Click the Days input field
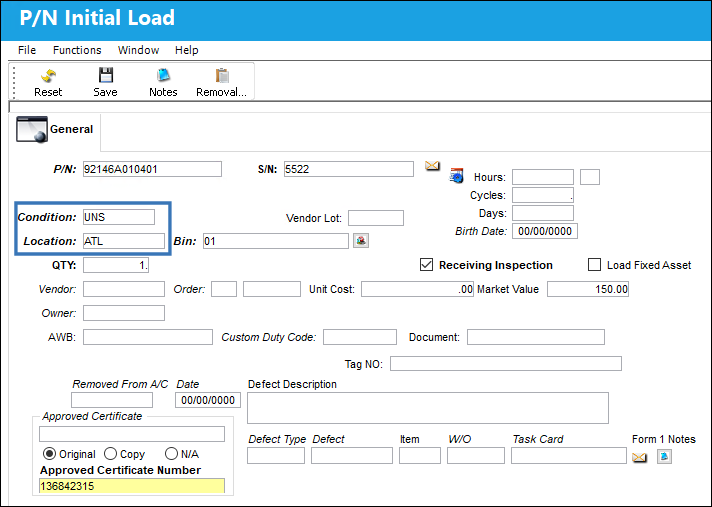The image size is (712, 507). pyautogui.click(x=543, y=213)
